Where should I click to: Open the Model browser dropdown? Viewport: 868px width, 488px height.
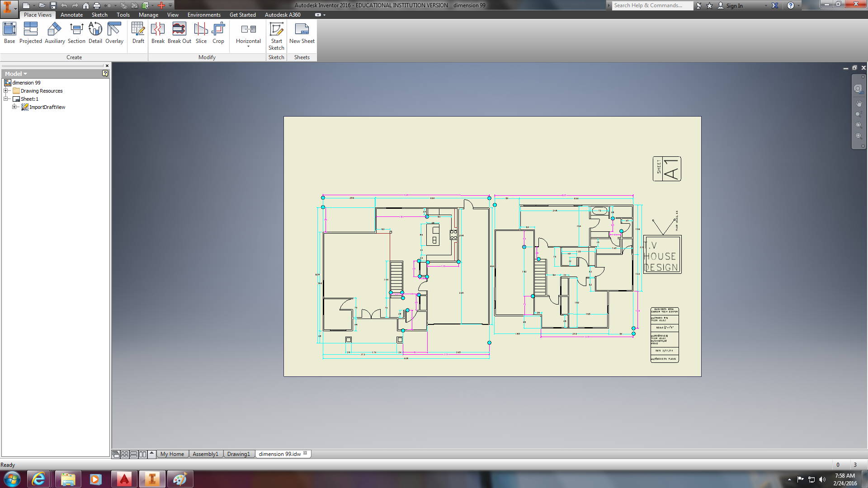[16, 74]
